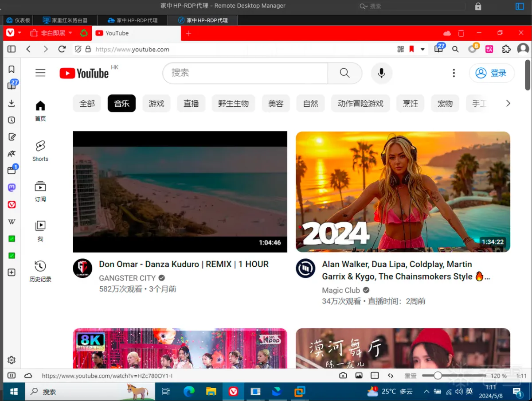This screenshot has height=401, width=532.
Task: Select the 游戏 category chip
Action: pyautogui.click(x=156, y=104)
